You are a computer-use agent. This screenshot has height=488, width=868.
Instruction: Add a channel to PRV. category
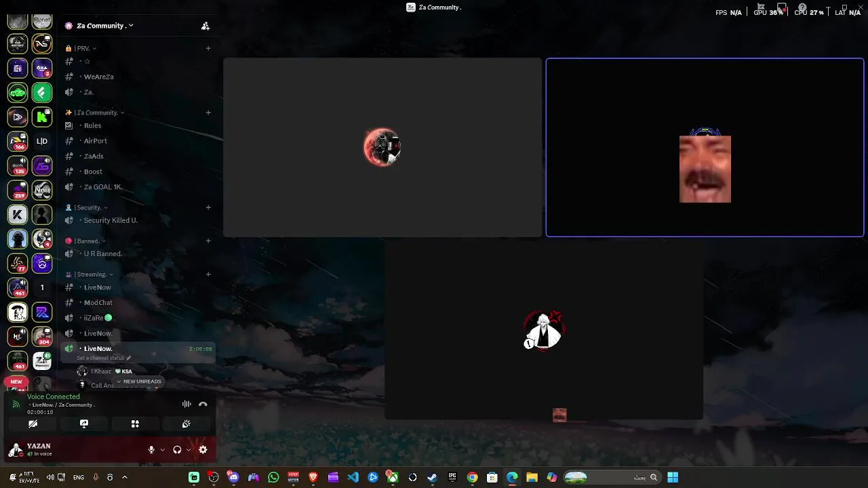[x=208, y=48]
